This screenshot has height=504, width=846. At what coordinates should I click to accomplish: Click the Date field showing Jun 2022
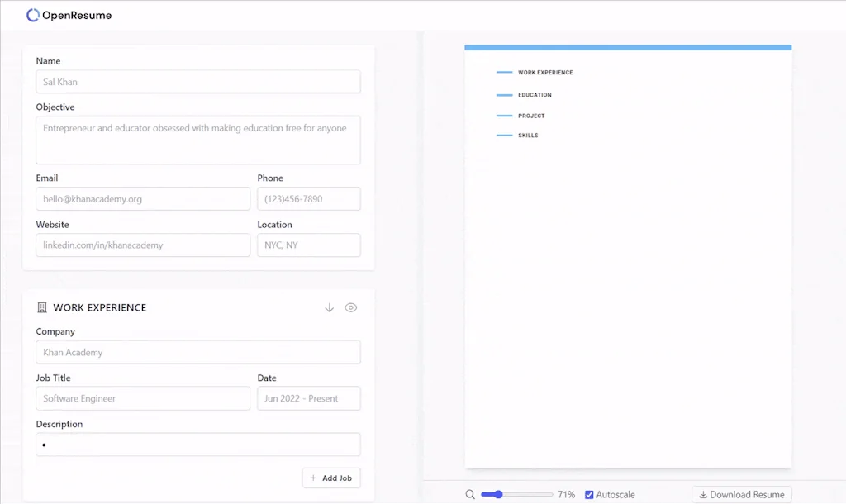pos(308,398)
